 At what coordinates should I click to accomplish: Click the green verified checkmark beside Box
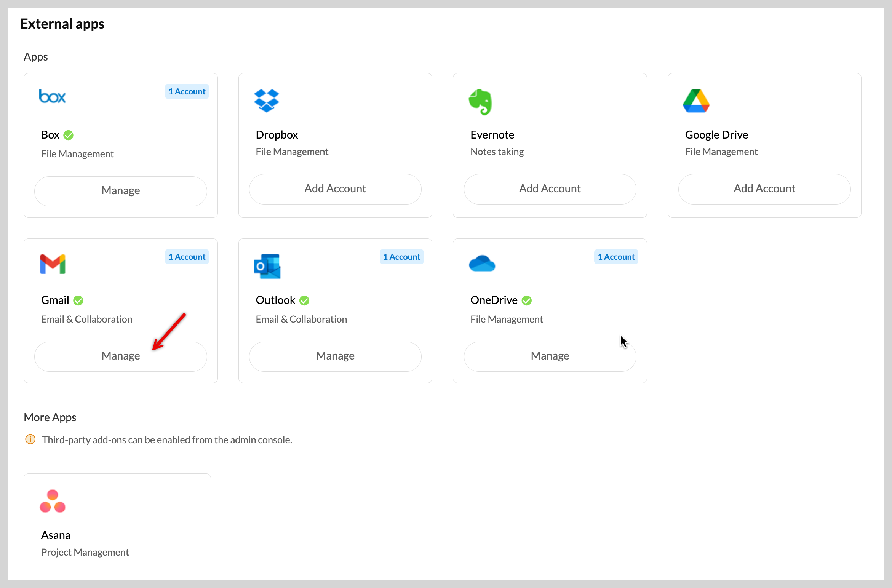[69, 135]
